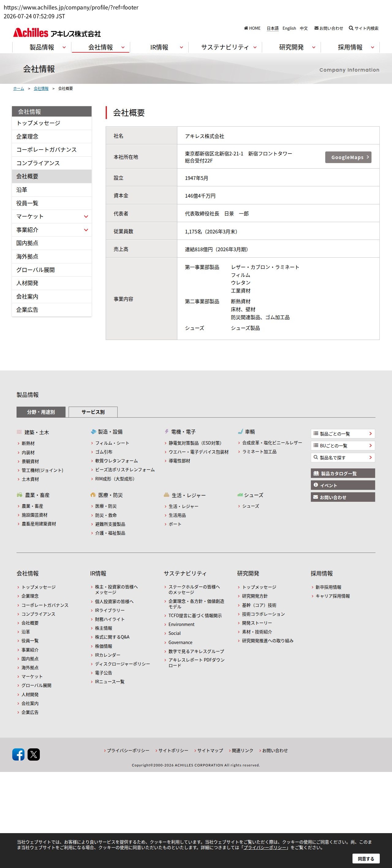This screenshot has height=868, width=392.
Task: Open BUごとの一覧 list button
Action: [343, 445]
